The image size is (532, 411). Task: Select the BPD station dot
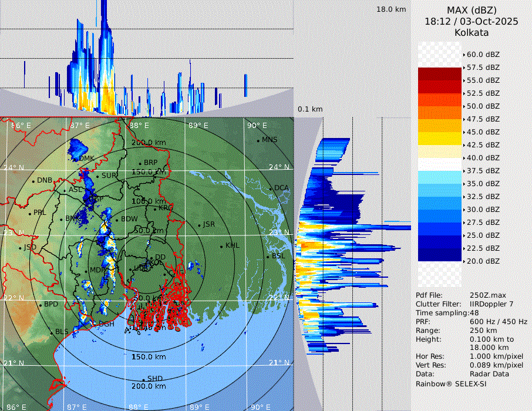click(x=41, y=305)
